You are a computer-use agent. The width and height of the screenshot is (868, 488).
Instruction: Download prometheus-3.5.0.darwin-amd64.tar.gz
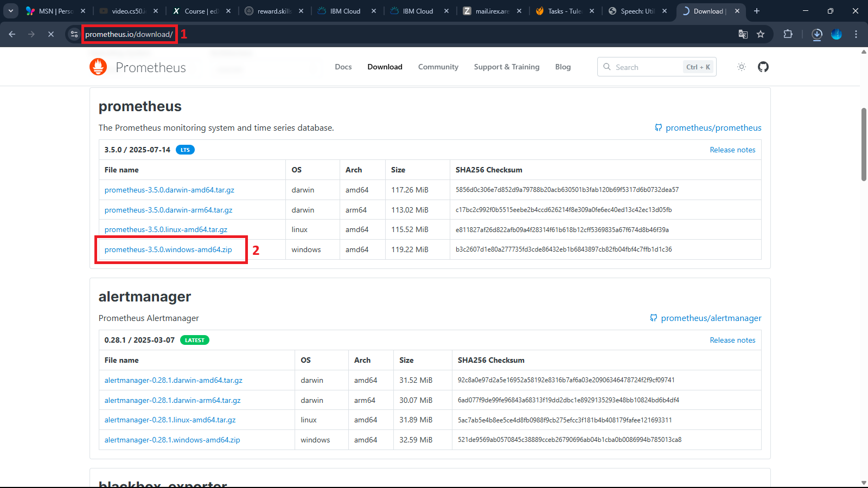tap(169, 190)
